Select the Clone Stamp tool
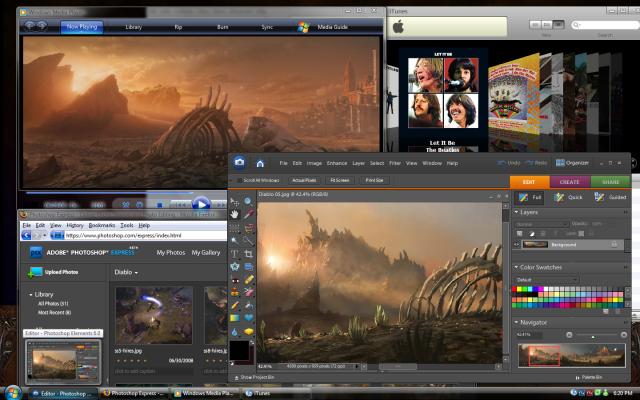Image resolution: width=640 pixels, height=400 pixels. 235,292
